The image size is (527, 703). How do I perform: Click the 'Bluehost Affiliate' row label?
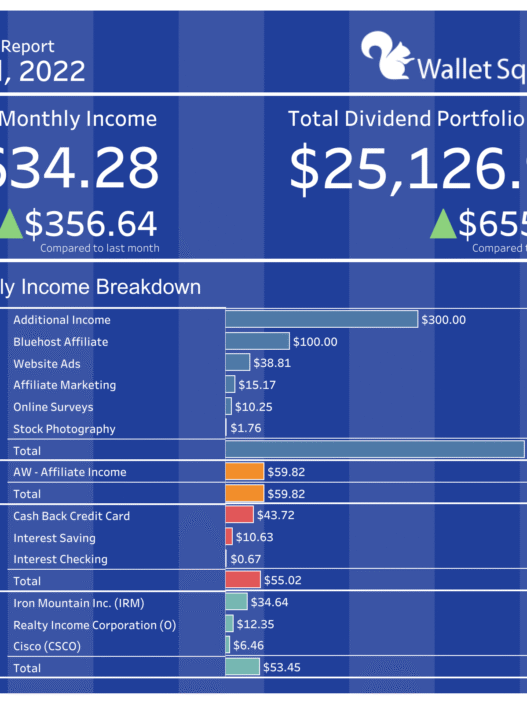[x=61, y=342]
